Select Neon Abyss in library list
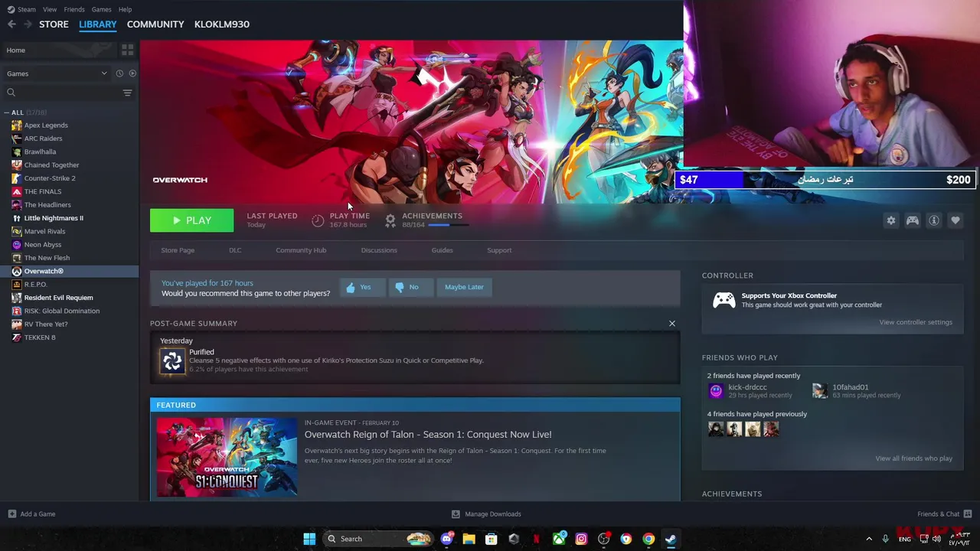Image resolution: width=980 pixels, height=551 pixels. [x=43, y=245]
